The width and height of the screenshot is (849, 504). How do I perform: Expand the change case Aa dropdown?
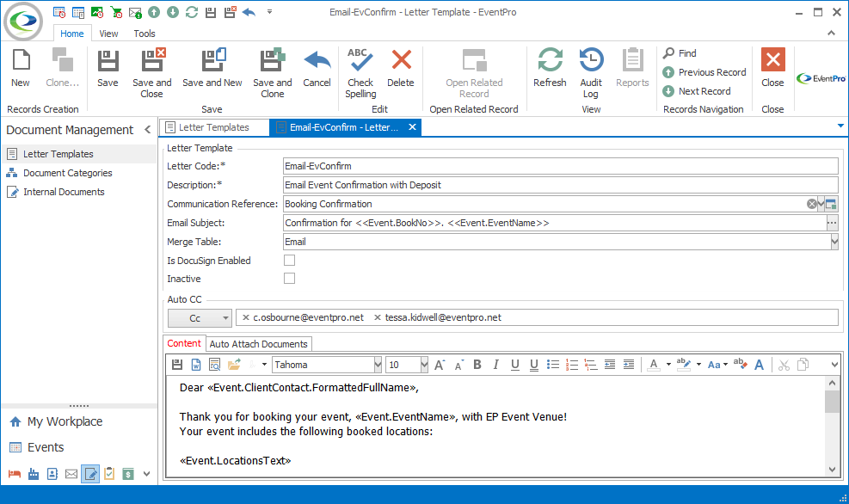point(725,365)
